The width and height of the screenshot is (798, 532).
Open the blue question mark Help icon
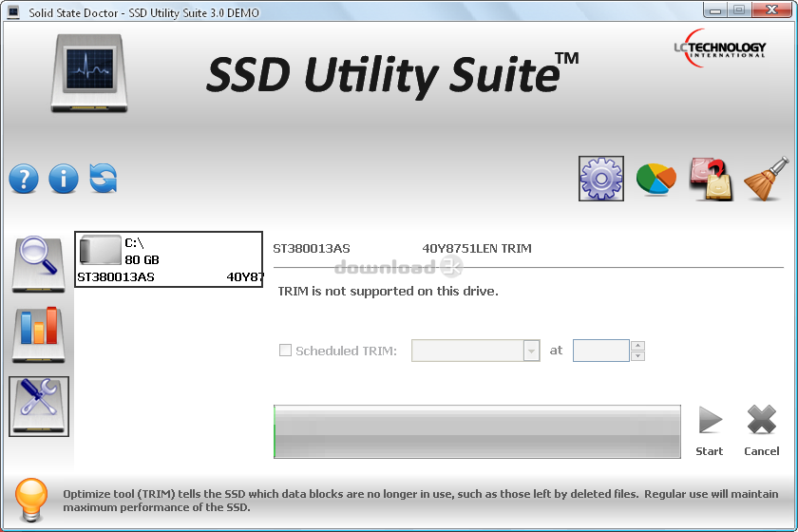(x=24, y=179)
